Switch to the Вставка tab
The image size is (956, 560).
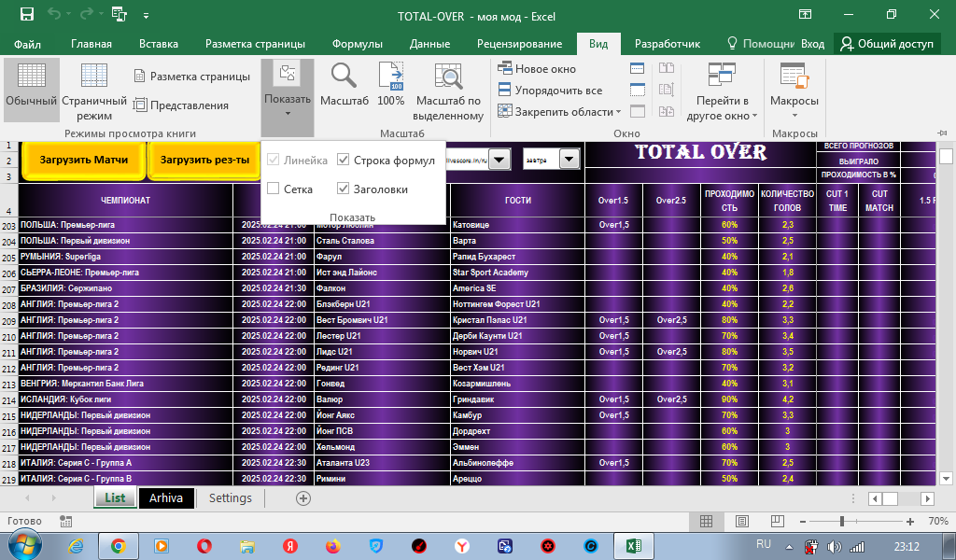[159, 44]
